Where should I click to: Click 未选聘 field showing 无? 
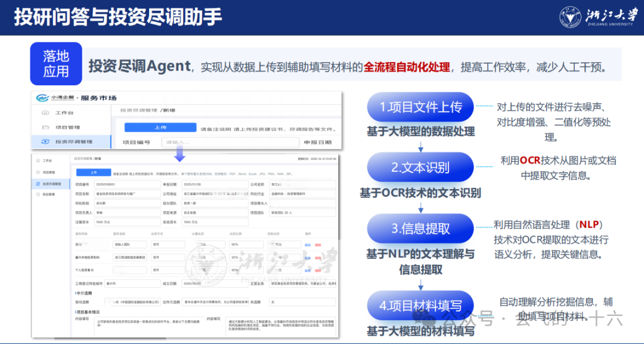pyautogui.click(x=303, y=302)
